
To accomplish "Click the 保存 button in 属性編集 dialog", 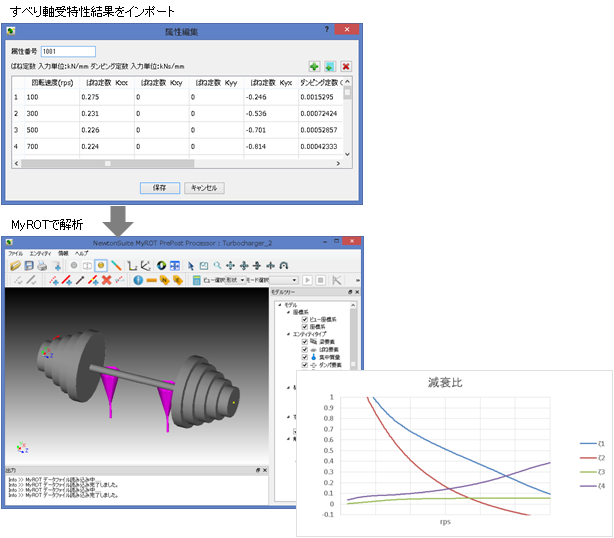I will pyautogui.click(x=160, y=188).
